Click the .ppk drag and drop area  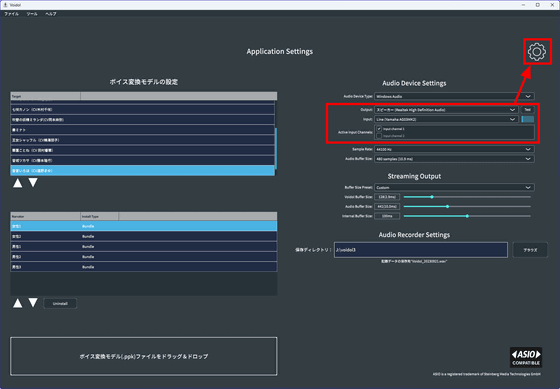tap(144, 356)
